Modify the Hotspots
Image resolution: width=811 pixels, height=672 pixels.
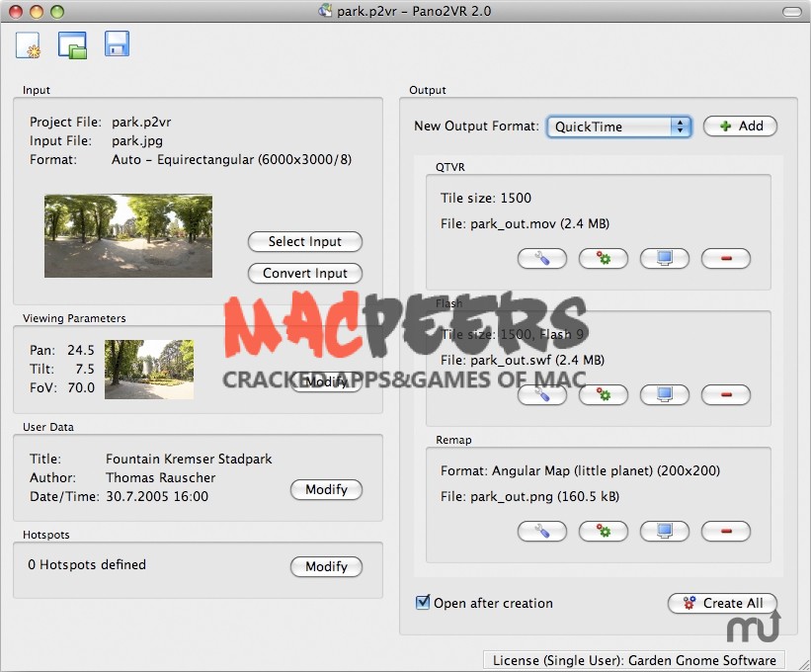(326, 566)
